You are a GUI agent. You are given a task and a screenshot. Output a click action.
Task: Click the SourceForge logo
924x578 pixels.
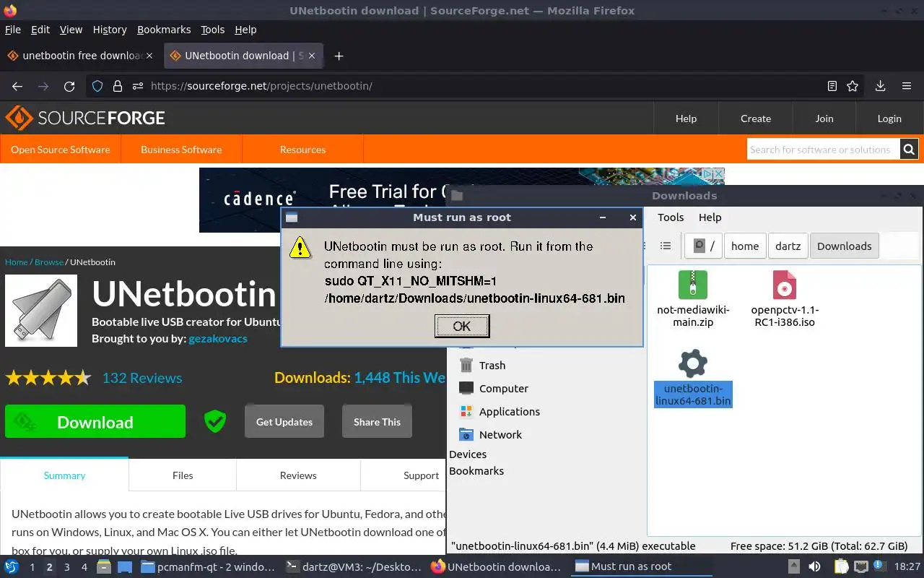85,118
